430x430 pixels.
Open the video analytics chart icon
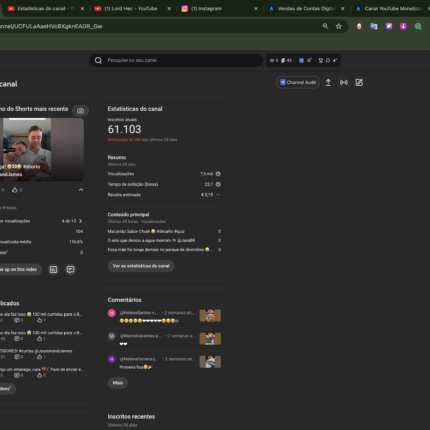pyautogui.click(x=53, y=269)
